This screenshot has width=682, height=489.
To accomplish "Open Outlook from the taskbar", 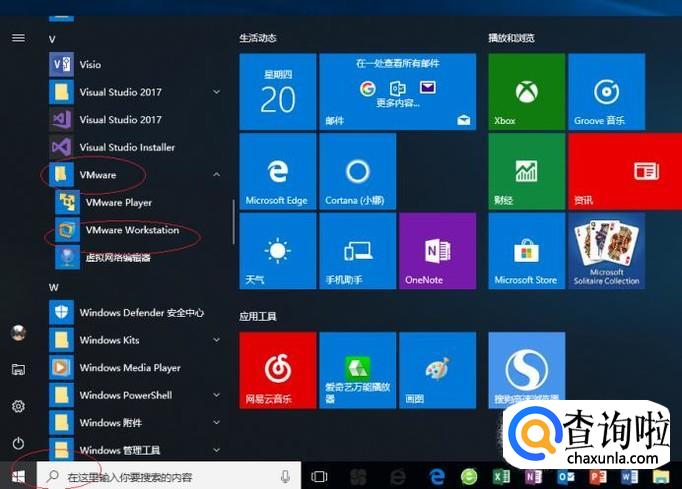I will coord(565,477).
